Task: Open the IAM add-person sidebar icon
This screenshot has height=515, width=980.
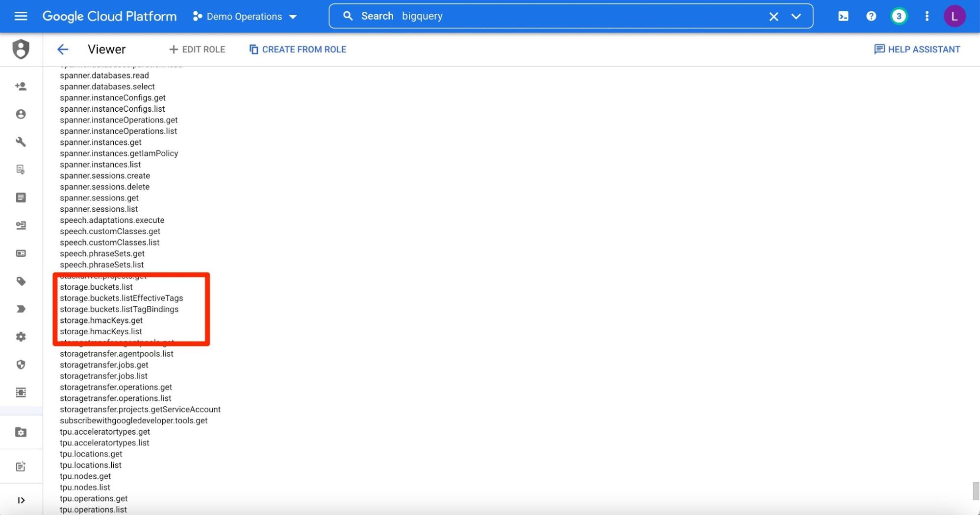Action: pyautogui.click(x=21, y=86)
